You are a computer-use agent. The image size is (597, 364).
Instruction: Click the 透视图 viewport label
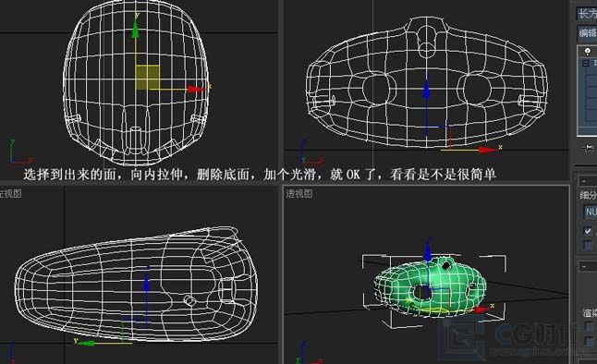pos(299,194)
